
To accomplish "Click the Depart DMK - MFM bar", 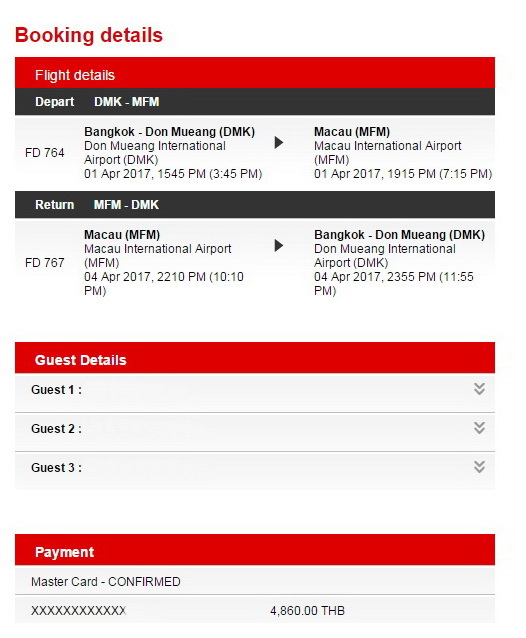I will [x=255, y=102].
